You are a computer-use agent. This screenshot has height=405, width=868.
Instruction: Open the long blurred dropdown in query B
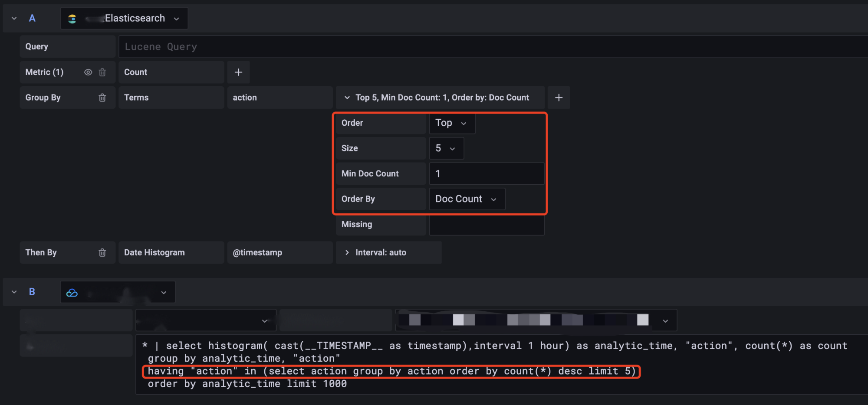pyautogui.click(x=536, y=321)
